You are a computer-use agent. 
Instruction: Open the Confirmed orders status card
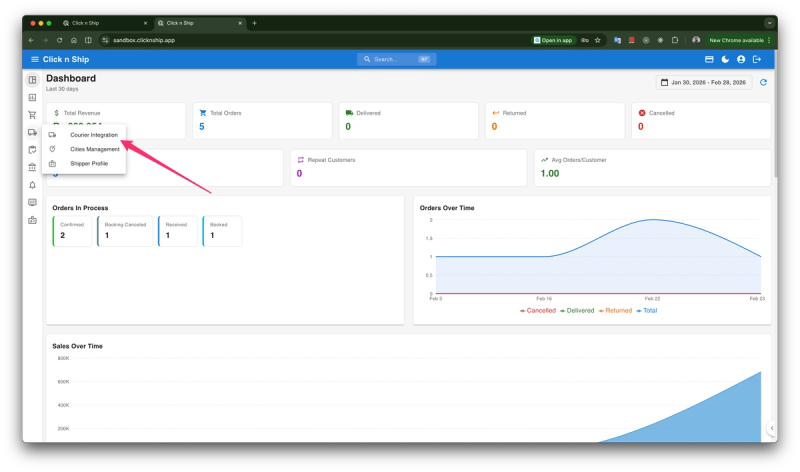tap(72, 231)
